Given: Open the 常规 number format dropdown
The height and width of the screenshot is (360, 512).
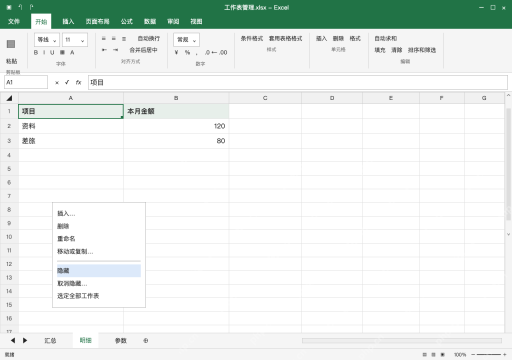Looking at the screenshot, I should point(186,40).
